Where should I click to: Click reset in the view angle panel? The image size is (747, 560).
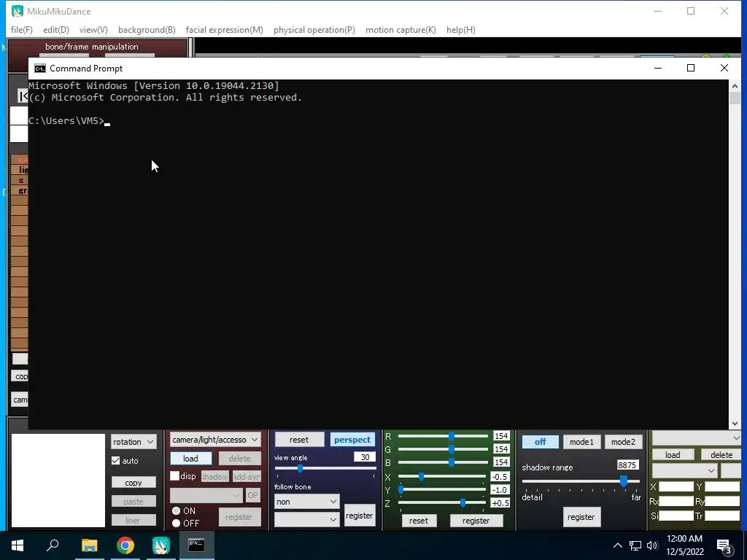point(299,440)
